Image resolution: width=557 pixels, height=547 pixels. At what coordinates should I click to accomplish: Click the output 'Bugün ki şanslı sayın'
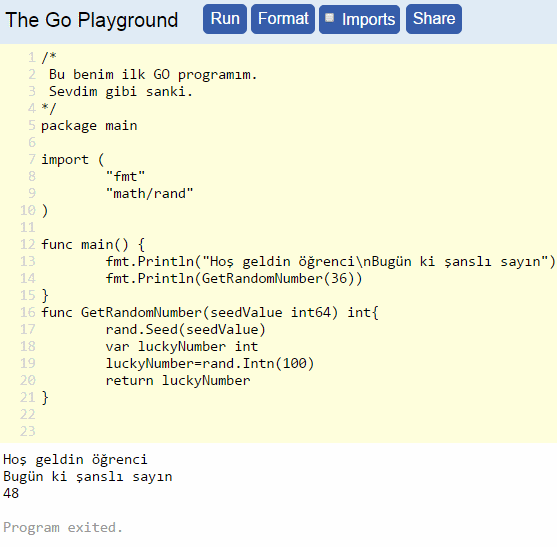(88, 477)
